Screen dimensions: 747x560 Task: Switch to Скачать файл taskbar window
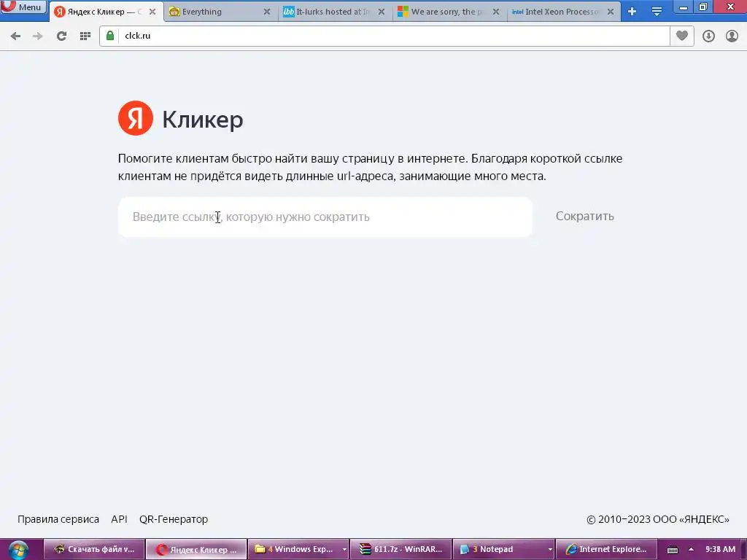[94, 550]
